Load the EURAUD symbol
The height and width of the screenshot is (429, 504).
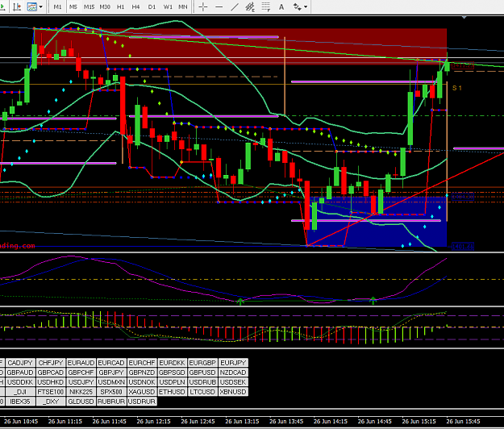(x=81, y=363)
